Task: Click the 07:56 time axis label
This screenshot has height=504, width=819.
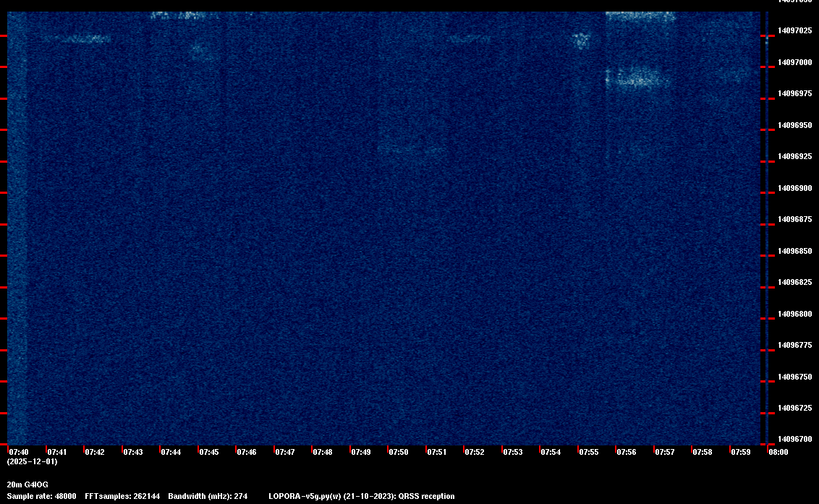Action: pos(627,452)
